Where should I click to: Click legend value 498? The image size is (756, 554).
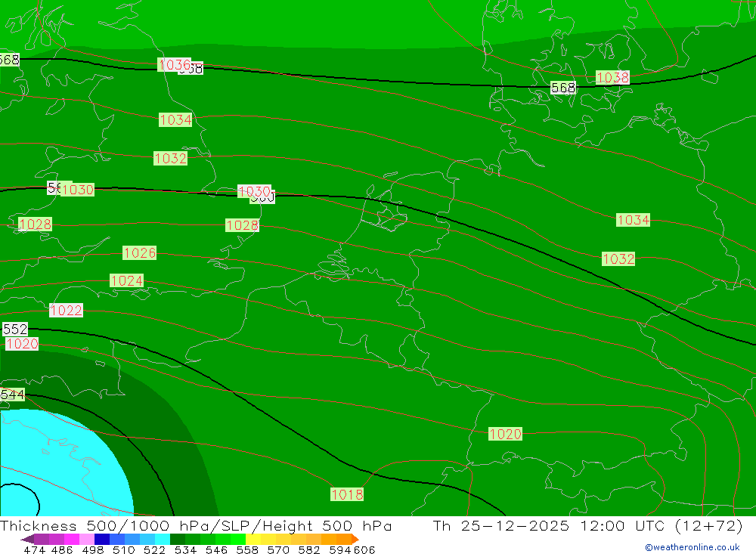92,549
